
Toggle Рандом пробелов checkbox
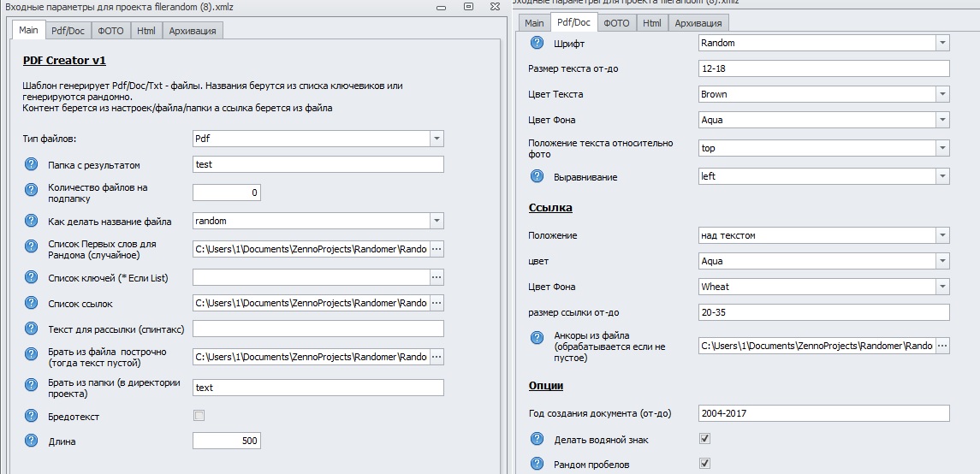click(705, 464)
